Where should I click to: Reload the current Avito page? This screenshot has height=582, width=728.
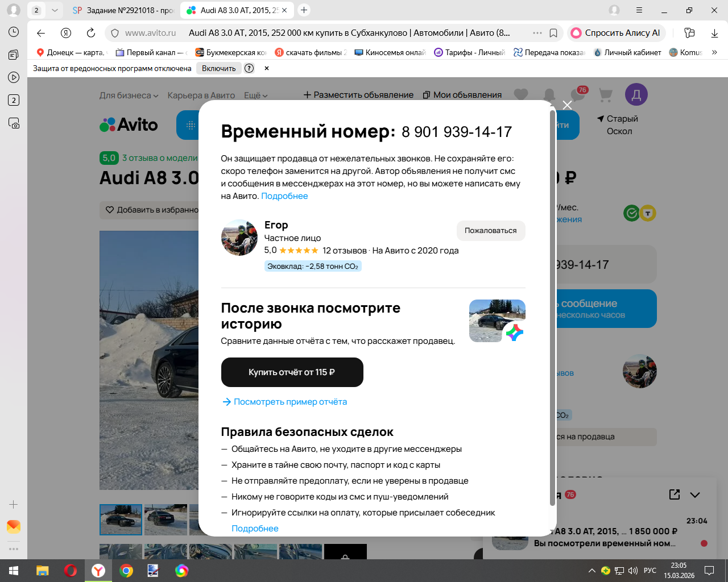[91, 33]
